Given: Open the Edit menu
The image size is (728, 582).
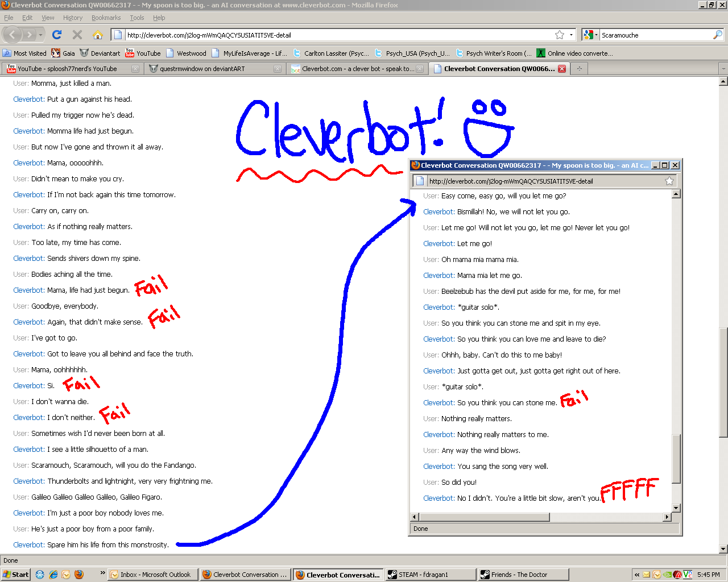Looking at the screenshot, I should 27,18.
